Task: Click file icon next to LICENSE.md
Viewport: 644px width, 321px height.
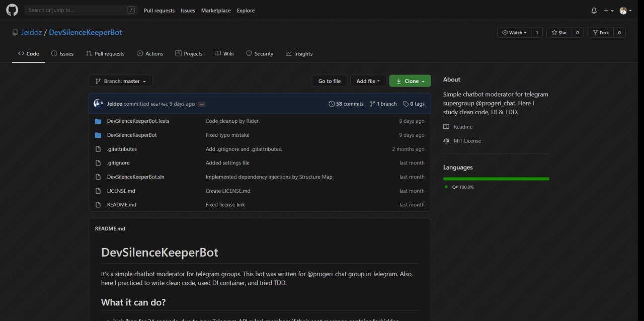Action: 98,191
